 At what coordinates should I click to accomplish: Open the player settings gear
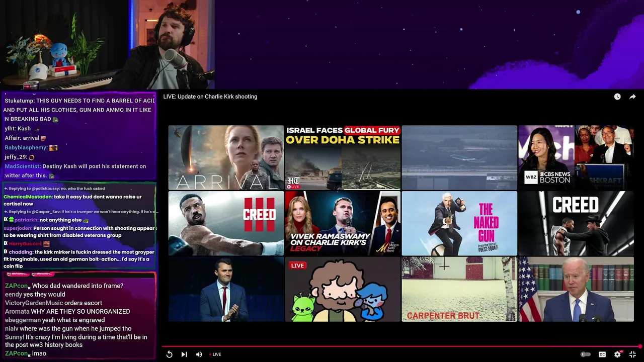click(x=617, y=354)
